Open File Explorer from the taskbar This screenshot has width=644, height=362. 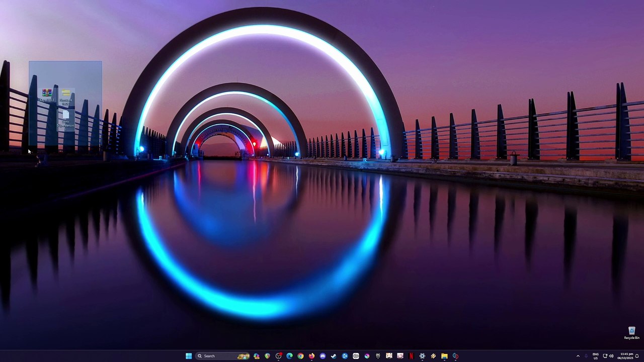(444, 356)
